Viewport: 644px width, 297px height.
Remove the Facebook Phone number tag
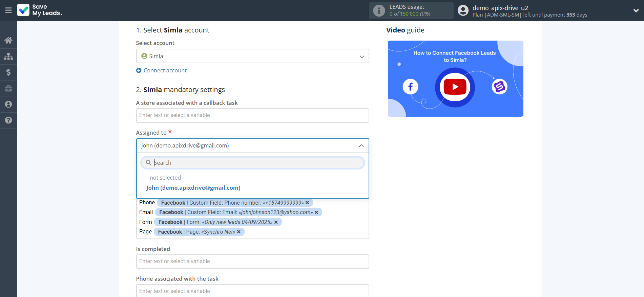(x=307, y=203)
